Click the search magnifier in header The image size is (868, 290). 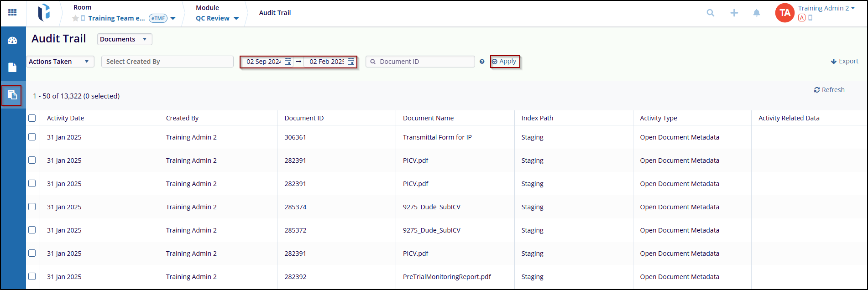pyautogui.click(x=710, y=13)
